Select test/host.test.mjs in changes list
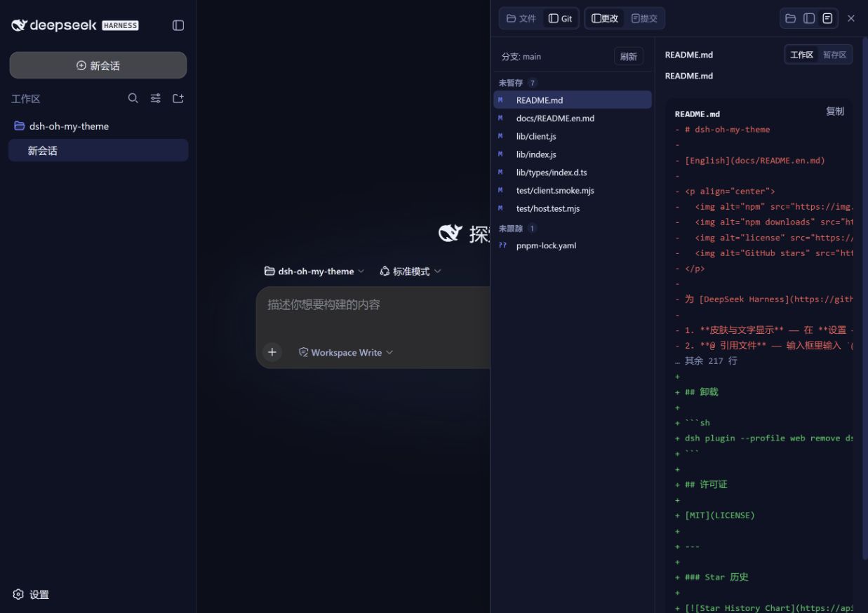This screenshot has width=868, height=613. (573, 208)
